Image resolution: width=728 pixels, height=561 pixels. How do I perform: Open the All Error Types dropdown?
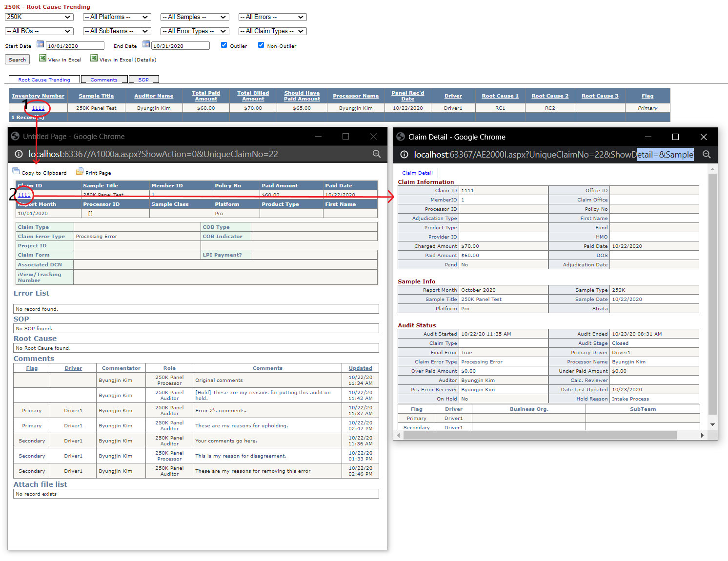pos(195,31)
